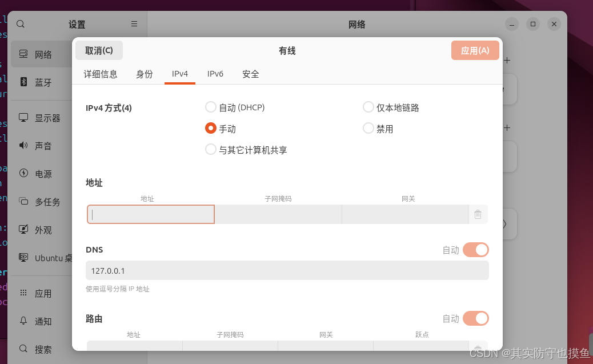Close the Settings window

[554, 24]
